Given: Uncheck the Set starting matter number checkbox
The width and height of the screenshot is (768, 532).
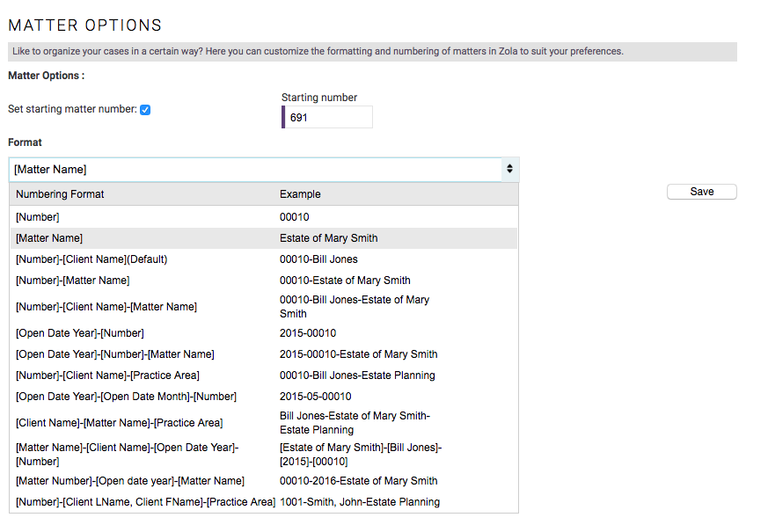Looking at the screenshot, I should pyautogui.click(x=145, y=110).
